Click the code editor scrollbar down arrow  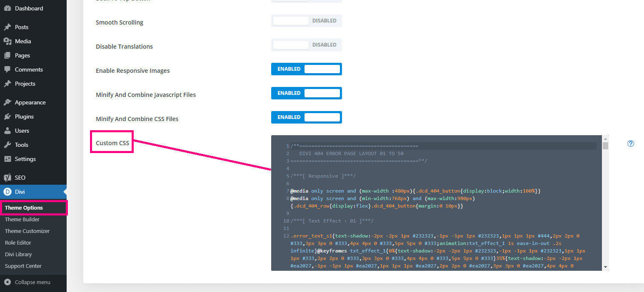click(605, 267)
